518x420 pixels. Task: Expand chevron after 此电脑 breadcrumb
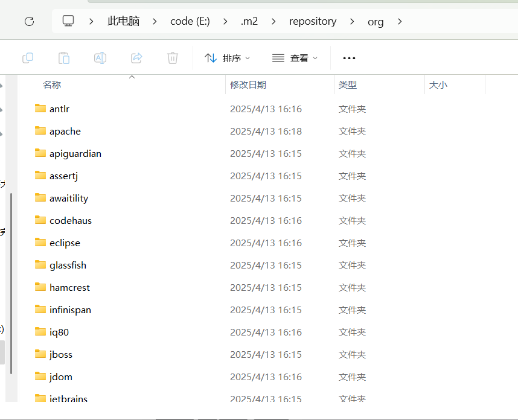(155, 22)
